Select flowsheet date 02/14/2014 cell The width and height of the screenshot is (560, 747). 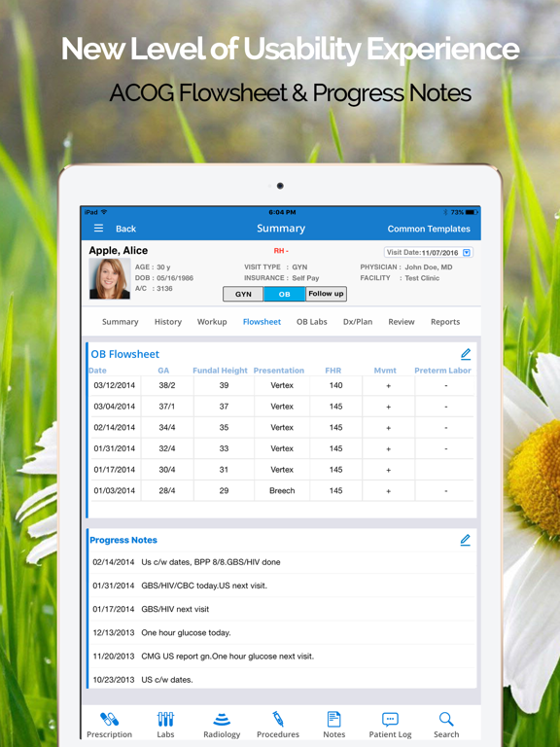click(115, 427)
